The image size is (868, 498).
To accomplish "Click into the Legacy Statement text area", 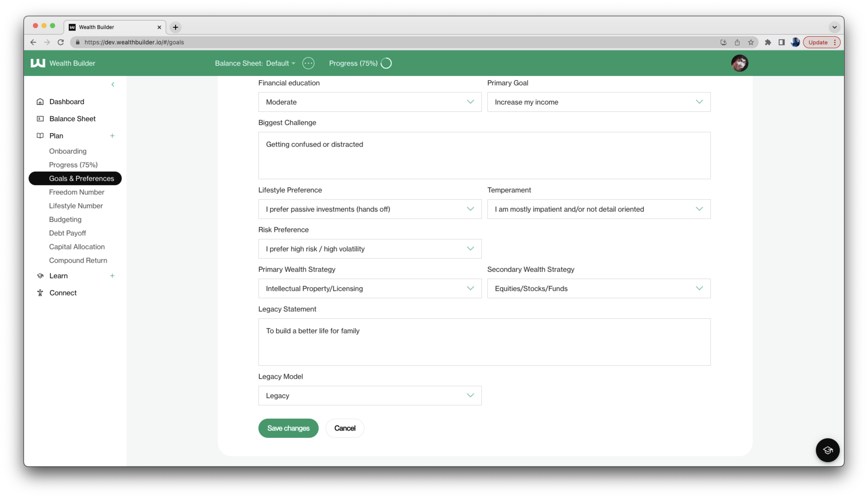I will [484, 342].
